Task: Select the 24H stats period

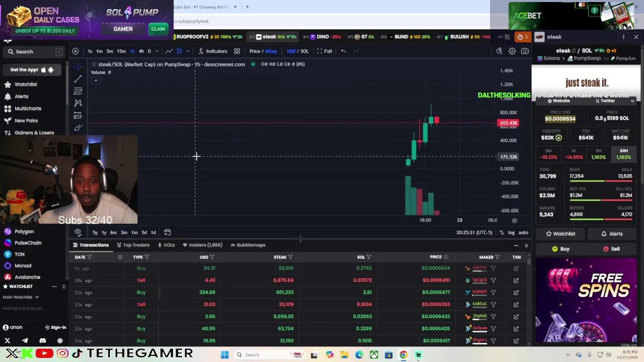Action: point(624,154)
